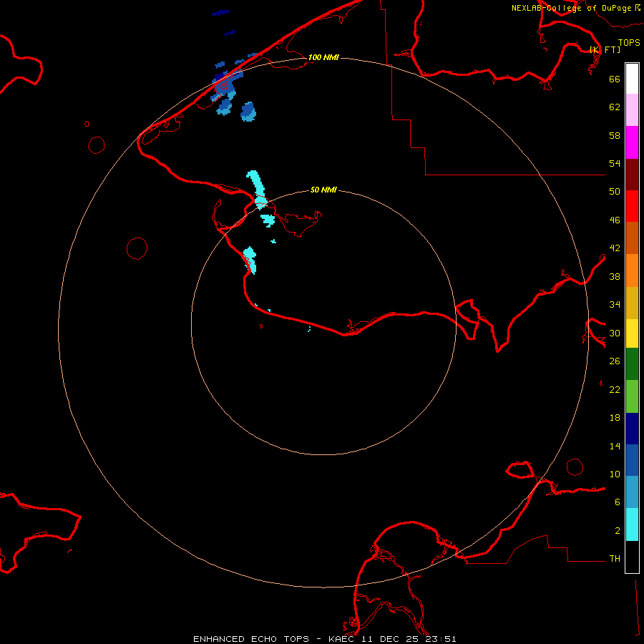The height and width of the screenshot is (644, 644).
Task: Click the legend value 26
Action: (x=615, y=361)
